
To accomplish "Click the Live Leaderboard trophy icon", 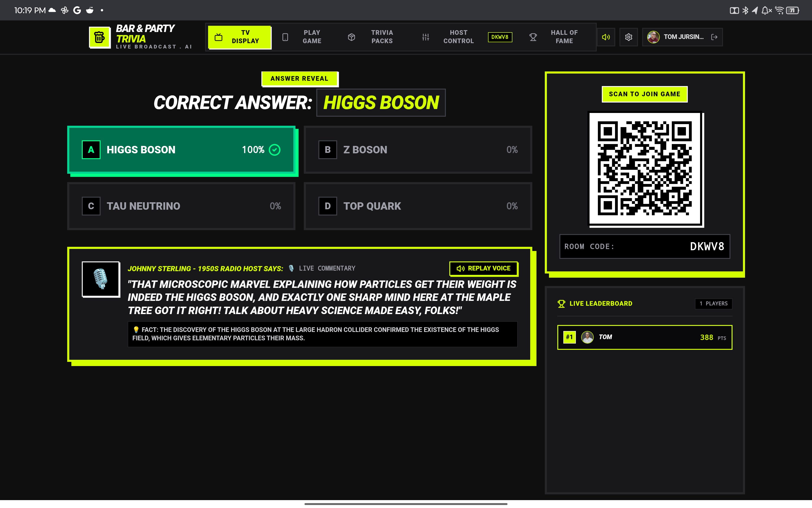I will [561, 304].
